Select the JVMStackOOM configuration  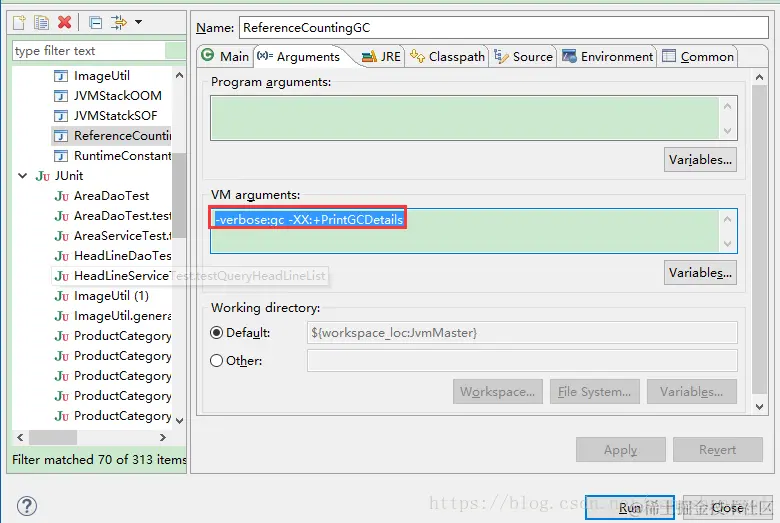117,96
